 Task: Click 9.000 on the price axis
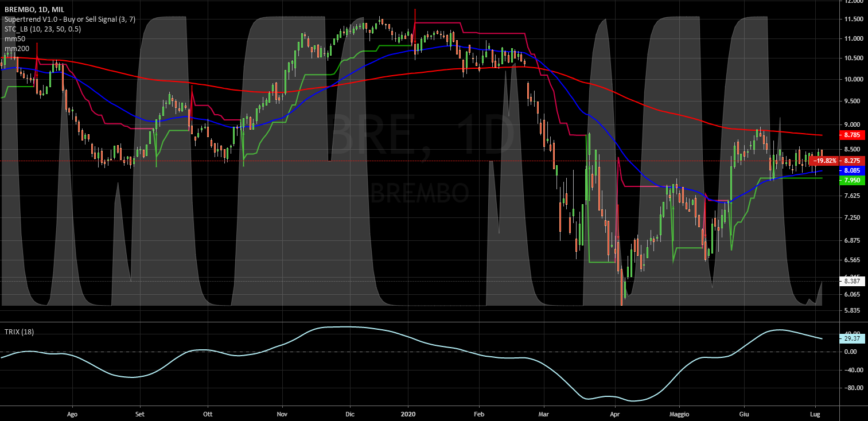tap(852, 124)
